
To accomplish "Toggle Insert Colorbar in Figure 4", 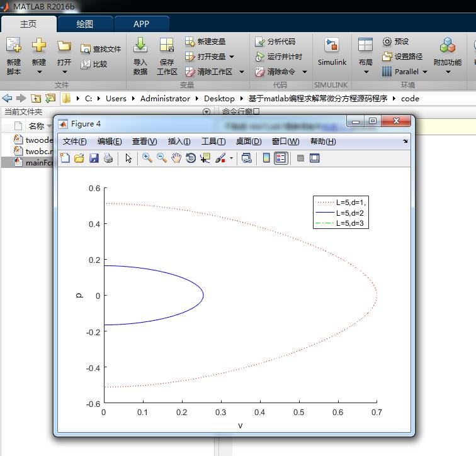I will (x=266, y=158).
